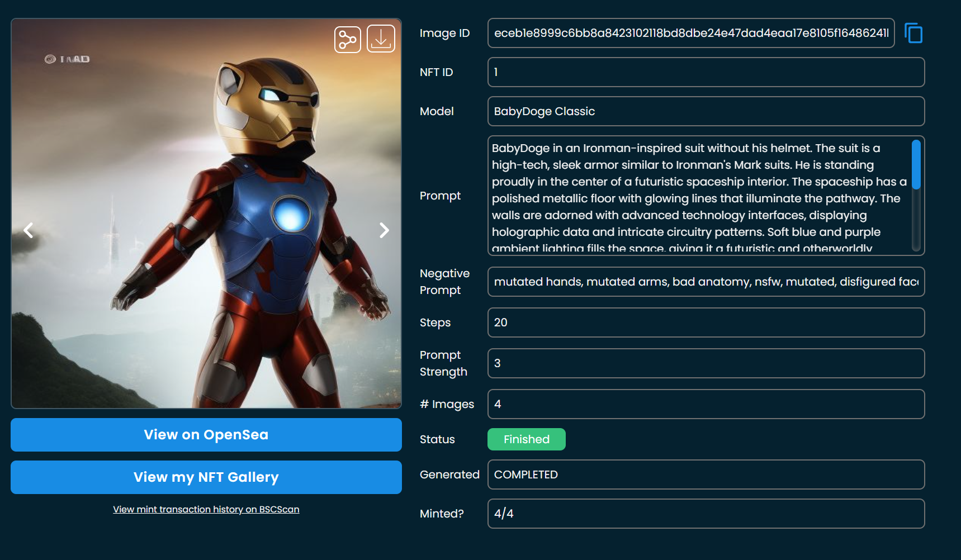Click the NFT ID label
Viewport: 961px width, 560px height.
(x=437, y=72)
